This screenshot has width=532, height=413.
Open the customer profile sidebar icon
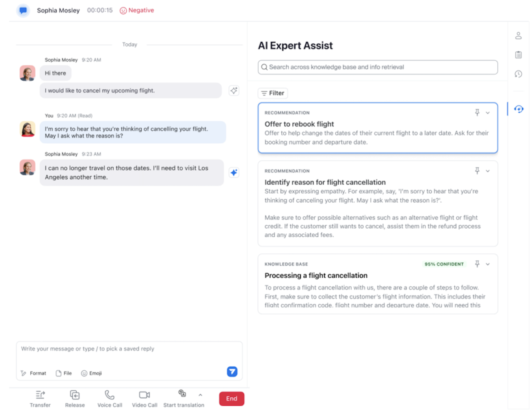tap(518, 36)
